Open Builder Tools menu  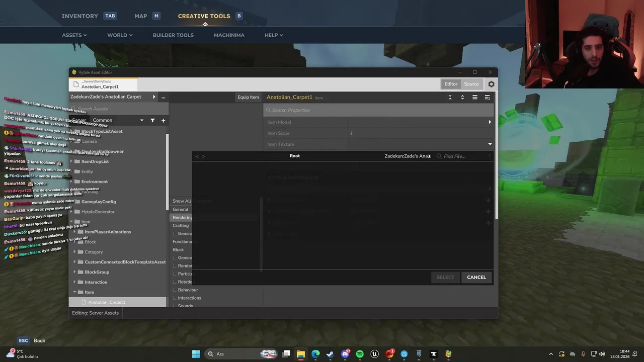click(173, 35)
